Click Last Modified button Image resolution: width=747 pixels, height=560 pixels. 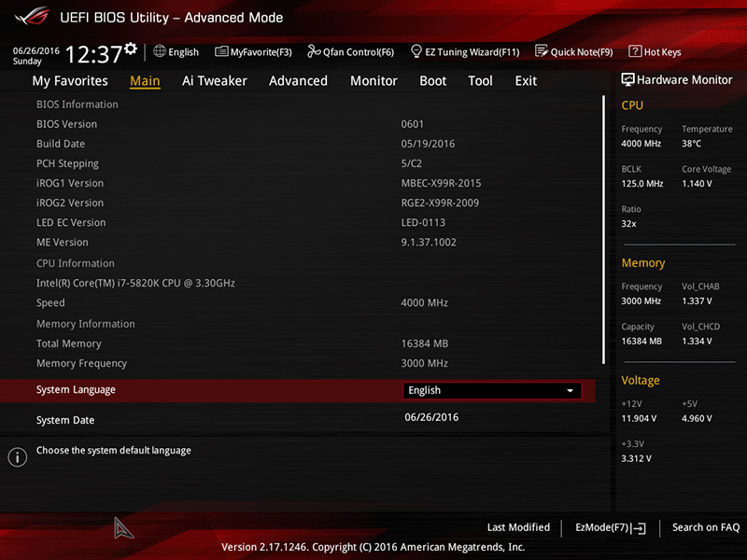[518, 527]
